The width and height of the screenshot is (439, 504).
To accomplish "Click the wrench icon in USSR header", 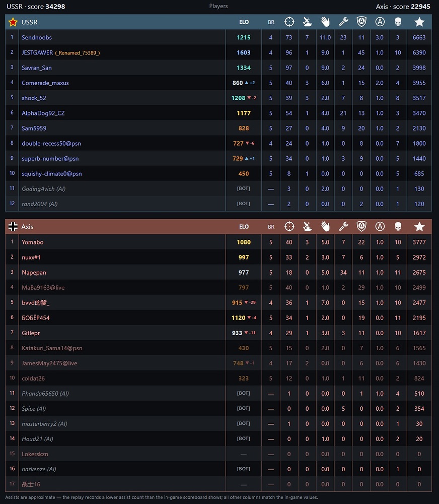I will (x=343, y=22).
